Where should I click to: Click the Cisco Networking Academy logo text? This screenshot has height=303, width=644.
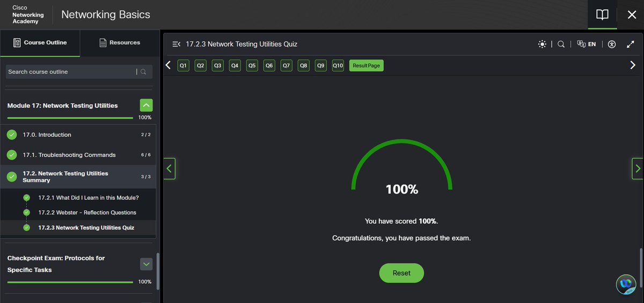pos(28,15)
